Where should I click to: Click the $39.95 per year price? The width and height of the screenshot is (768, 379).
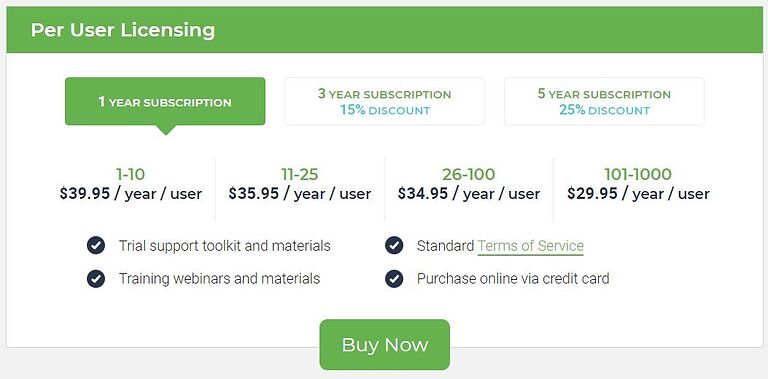pos(130,194)
